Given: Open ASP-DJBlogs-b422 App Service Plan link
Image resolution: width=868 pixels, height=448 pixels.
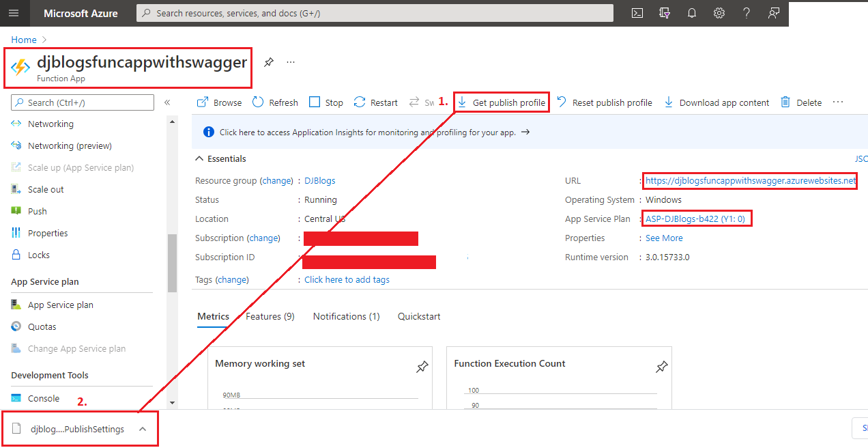Looking at the screenshot, I should 695,219.
